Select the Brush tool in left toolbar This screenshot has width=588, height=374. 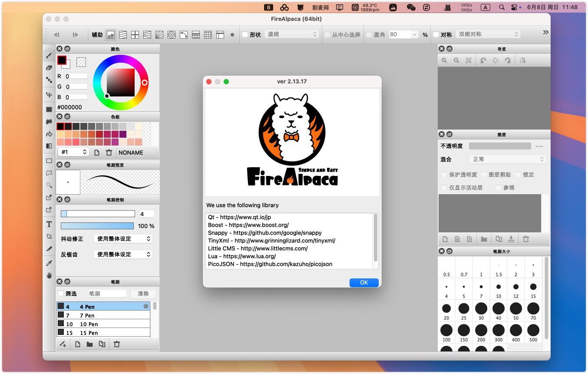tap(49, 56)
